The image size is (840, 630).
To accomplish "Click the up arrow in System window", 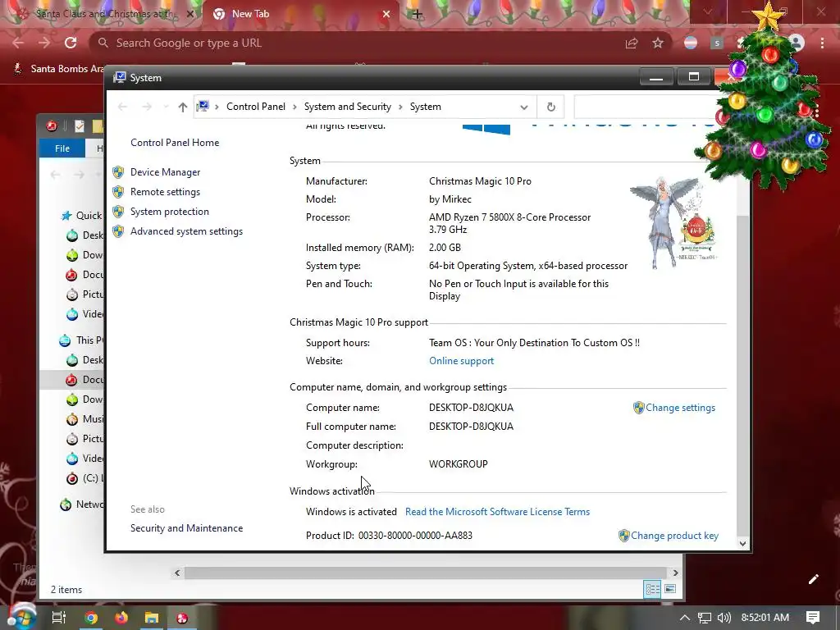I will [183, 107].
